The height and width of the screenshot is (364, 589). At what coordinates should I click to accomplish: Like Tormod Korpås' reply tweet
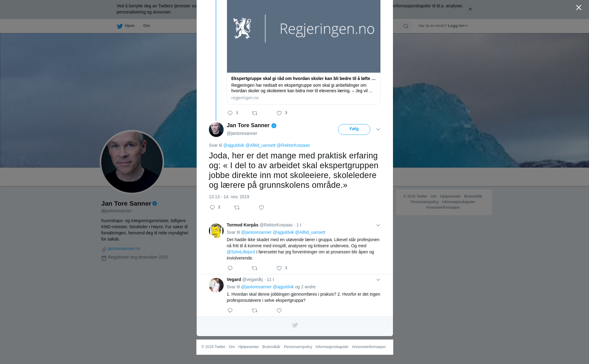tap(279, 268)
